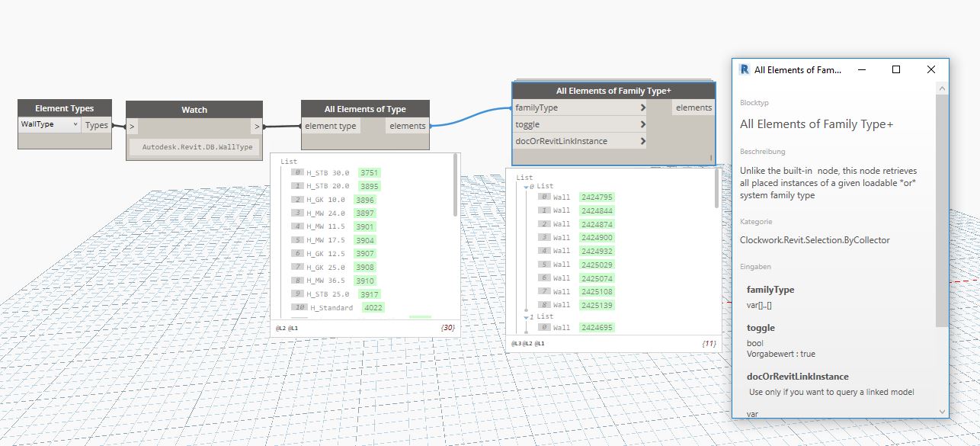Click element ID 3897 for H_MW 24.0
The width and height of the screenshot is (980, 446).
[x=364, y=213]
